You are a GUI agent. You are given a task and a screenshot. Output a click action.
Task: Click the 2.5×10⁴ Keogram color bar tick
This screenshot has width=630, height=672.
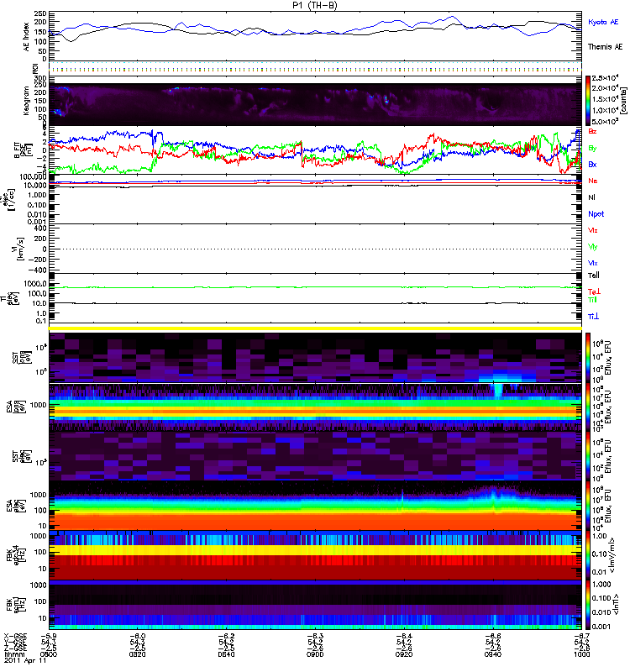tap(604, 78)
